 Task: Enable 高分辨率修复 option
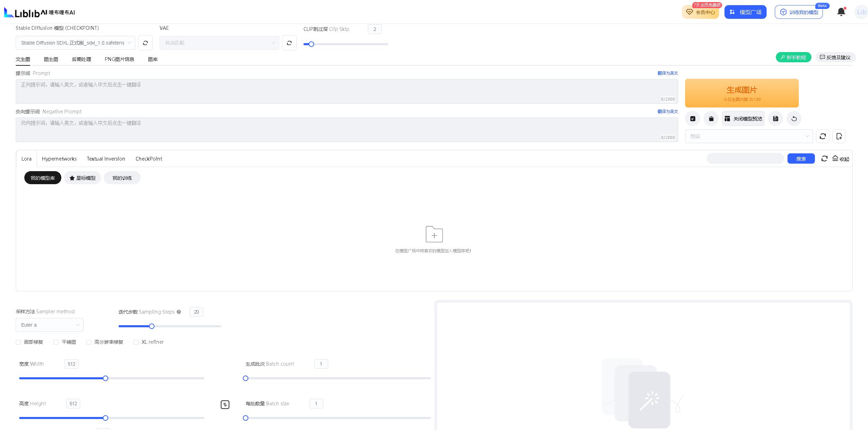coord(89,342)
